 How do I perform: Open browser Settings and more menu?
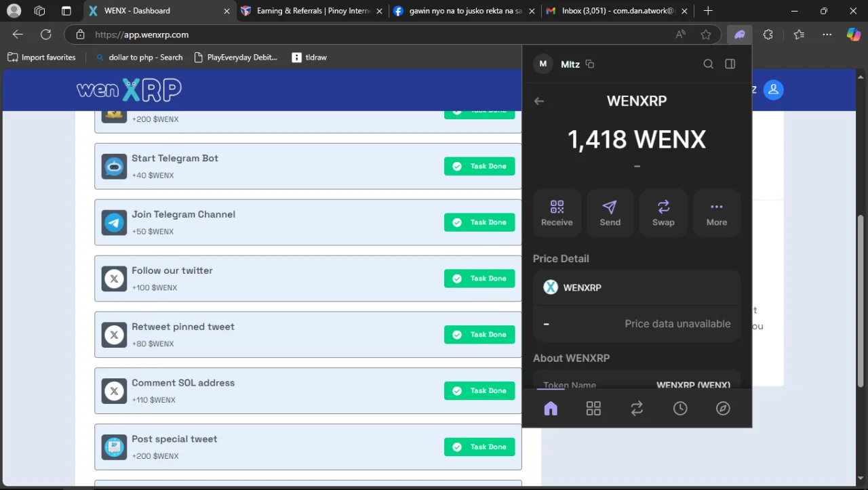pyautogui.click(x=827, y=35)
